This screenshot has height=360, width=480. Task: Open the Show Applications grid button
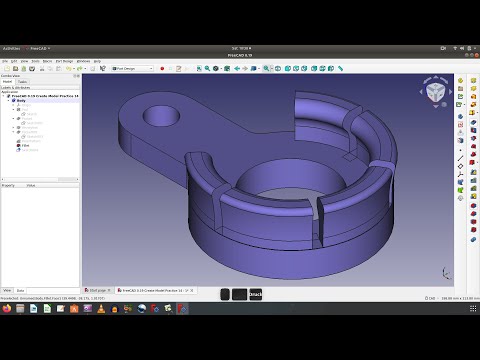point(473,309)
